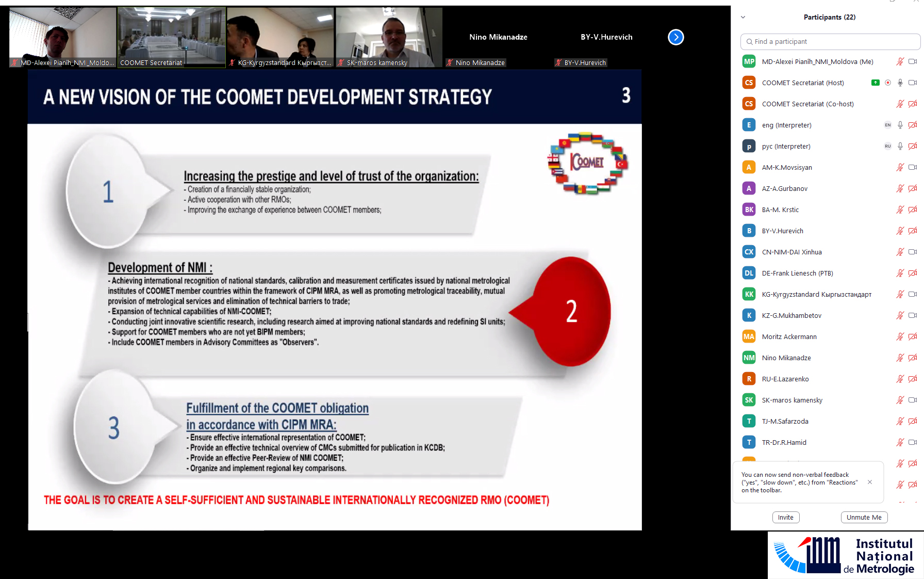
Task: Toggle my camera icon in MD-Alexei row
Action: [912, 61]
